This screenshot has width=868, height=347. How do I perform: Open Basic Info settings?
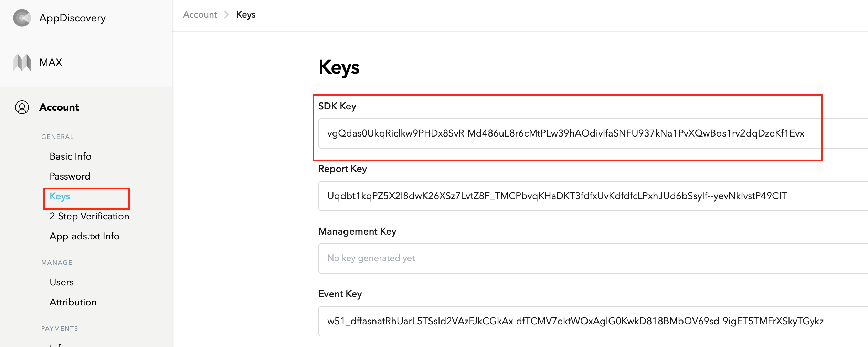pos(70,156)
